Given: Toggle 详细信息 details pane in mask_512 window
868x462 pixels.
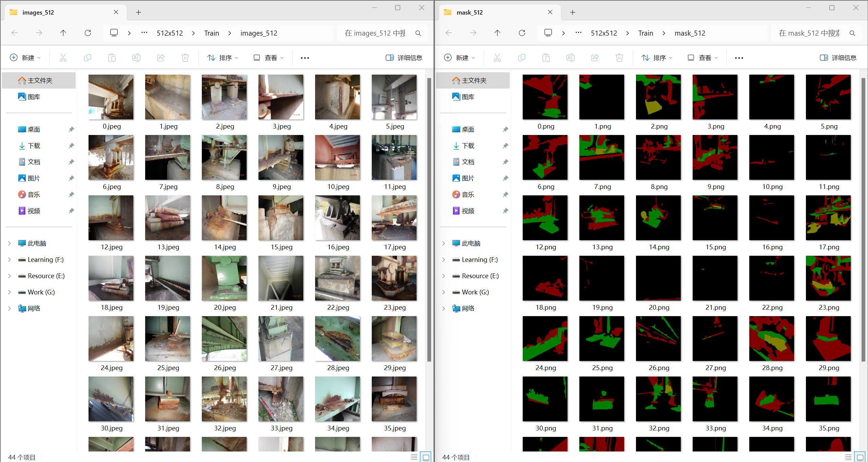Looking at the screenshot, I should point(838,58).
